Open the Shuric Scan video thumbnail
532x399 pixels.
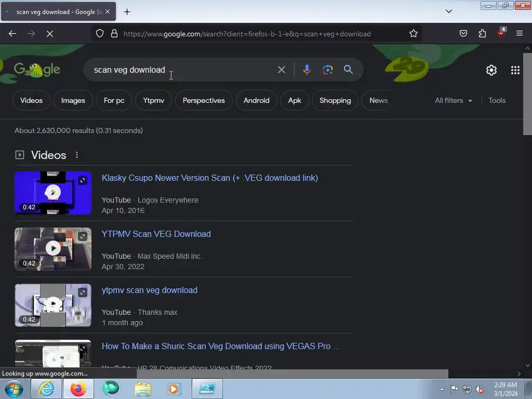coord(53,353)
